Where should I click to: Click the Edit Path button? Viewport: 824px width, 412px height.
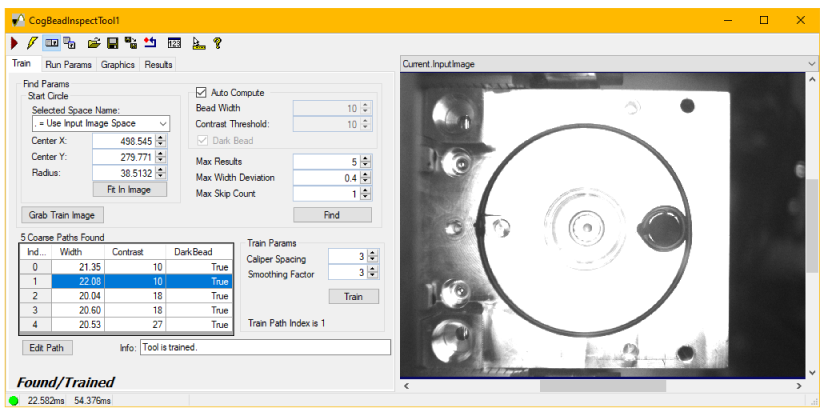pos(47,348)
